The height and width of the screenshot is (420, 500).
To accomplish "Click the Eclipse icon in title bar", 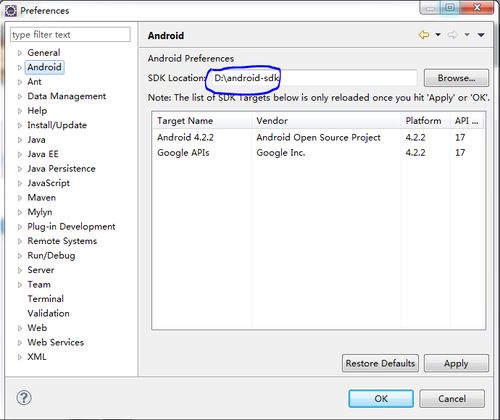I will click(11, 11).
